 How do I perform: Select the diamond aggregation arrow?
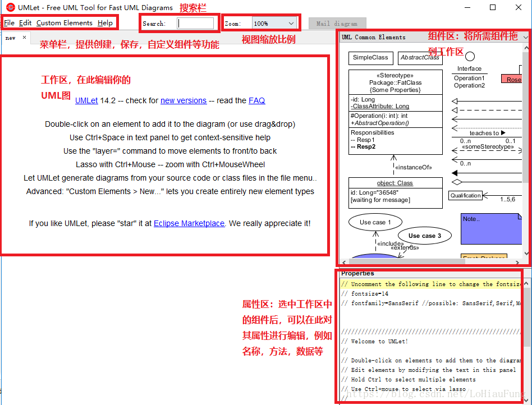487,182
